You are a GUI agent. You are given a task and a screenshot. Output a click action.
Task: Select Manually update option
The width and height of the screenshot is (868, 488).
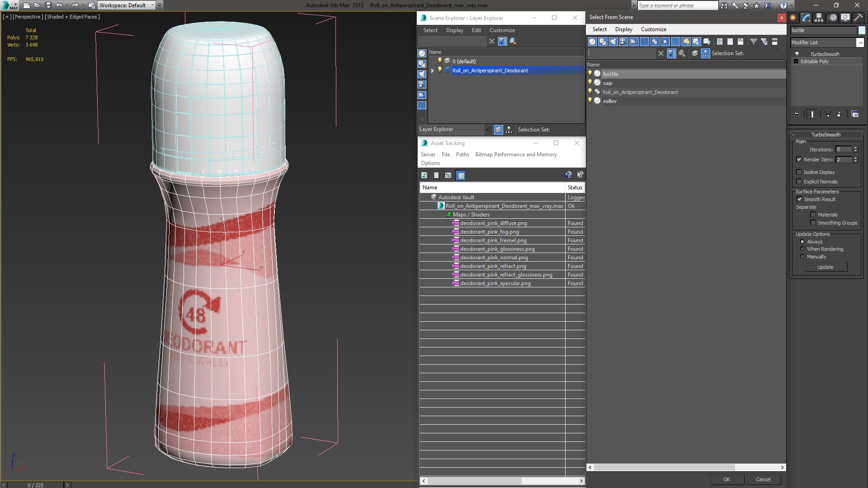click(802, 257)
